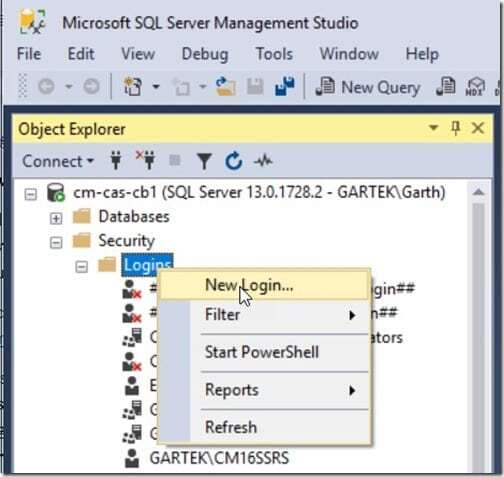This screenshot has height=477, width=504.
Task: Collapse the cm-cas-cb1 server node
Action: coord(31,194)
